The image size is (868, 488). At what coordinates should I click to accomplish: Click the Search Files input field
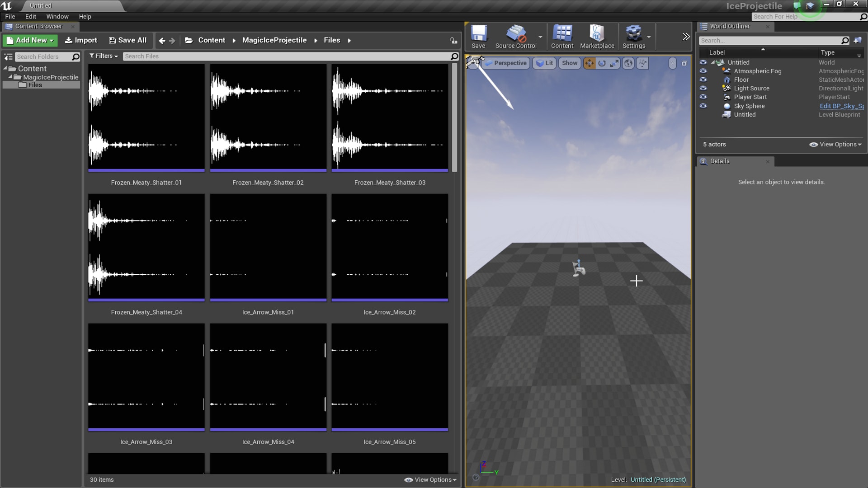point(286,56)
